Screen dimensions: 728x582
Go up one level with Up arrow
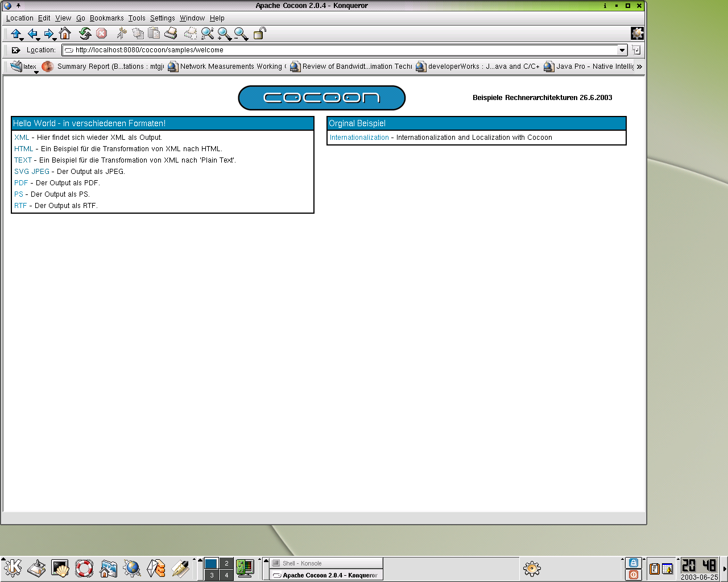16,34
